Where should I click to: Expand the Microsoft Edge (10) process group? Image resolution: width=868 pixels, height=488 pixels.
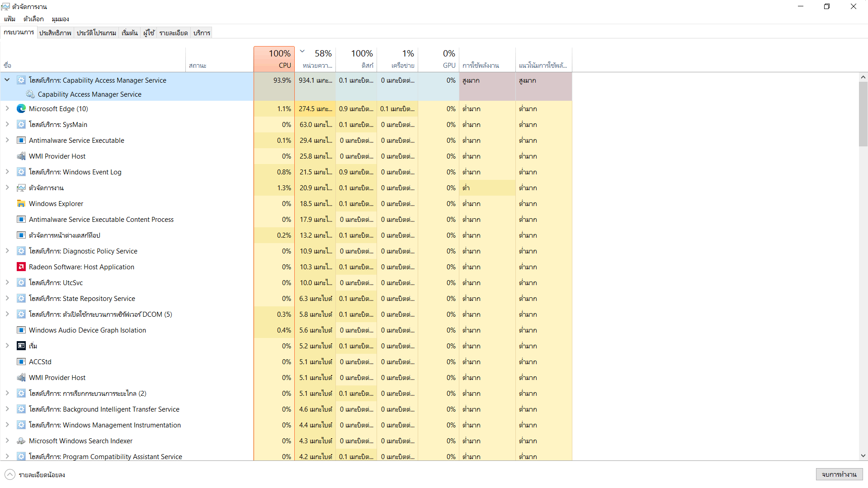(x=7, y=108)
